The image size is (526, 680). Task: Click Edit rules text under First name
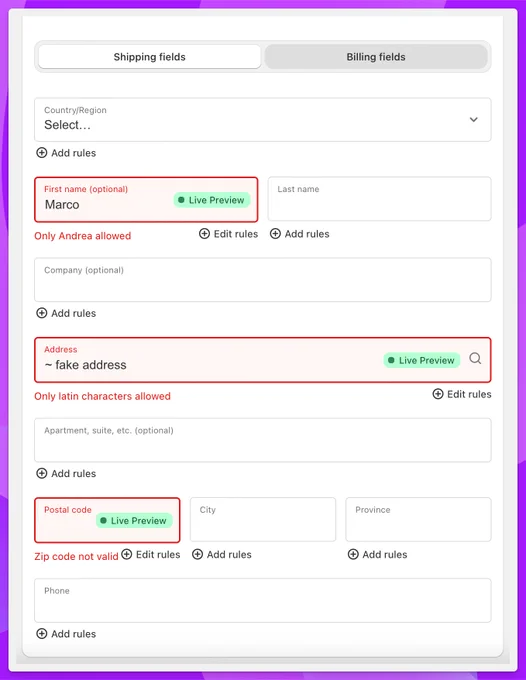coord(236,234)
